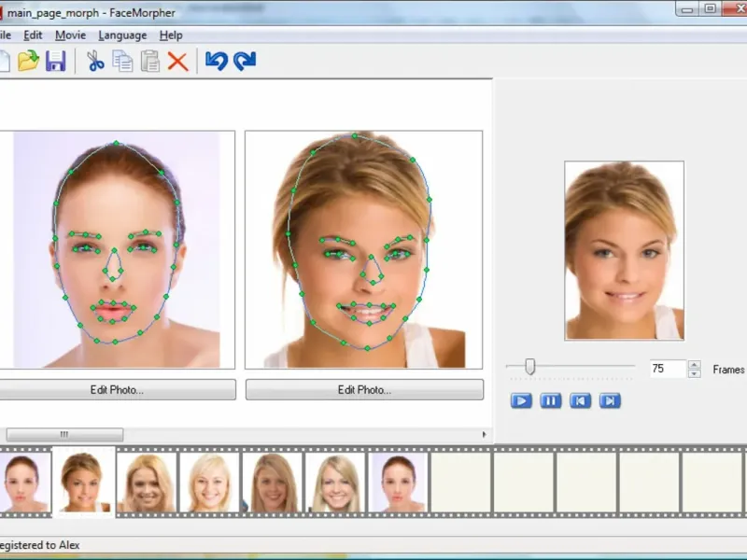Viewport: 747px width, 560px height.
Task: Click the frames count field showing 75
Action: coord(669,369)
